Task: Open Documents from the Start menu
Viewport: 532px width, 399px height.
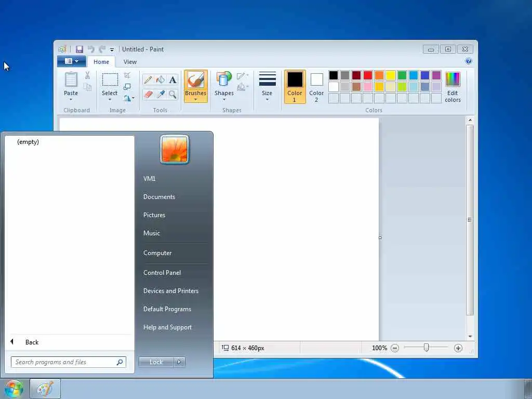Action: 159,197
